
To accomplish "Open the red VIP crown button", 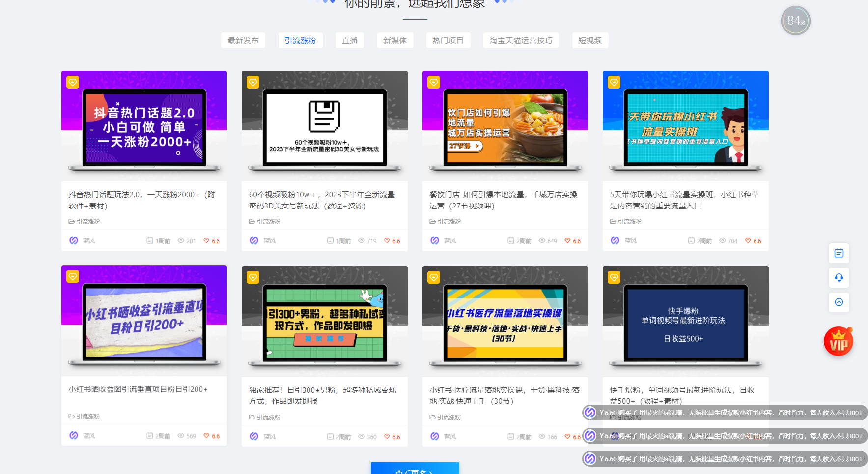I will point(839,342).
